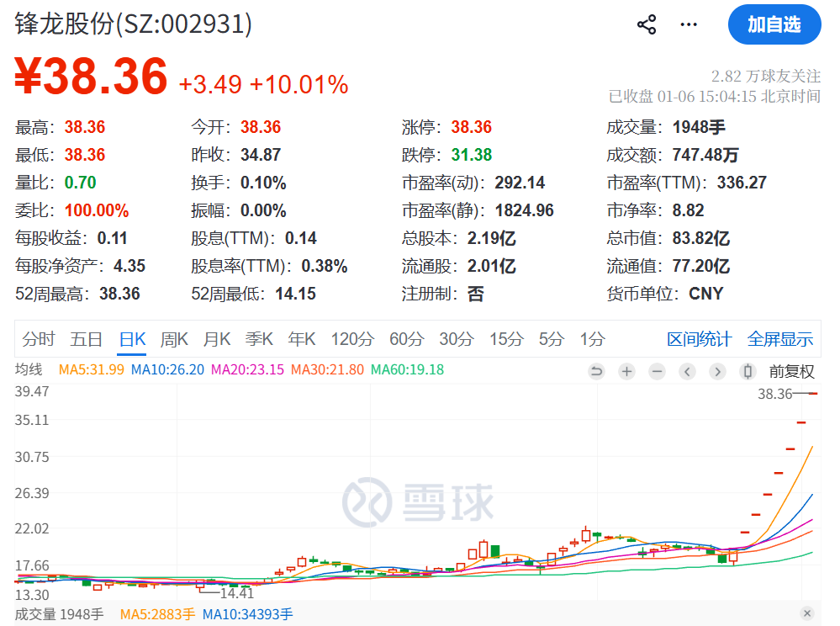Switch to the 分时 intraday tab

point(38,339)
